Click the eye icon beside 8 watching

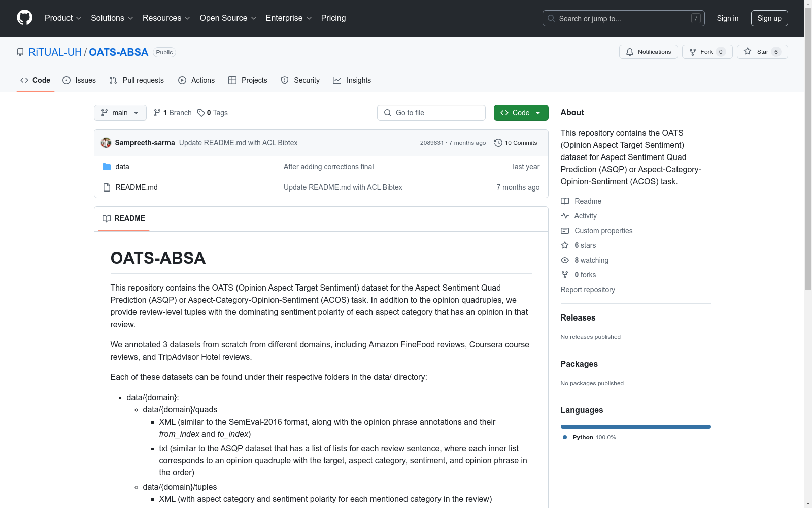coord(565,260)
